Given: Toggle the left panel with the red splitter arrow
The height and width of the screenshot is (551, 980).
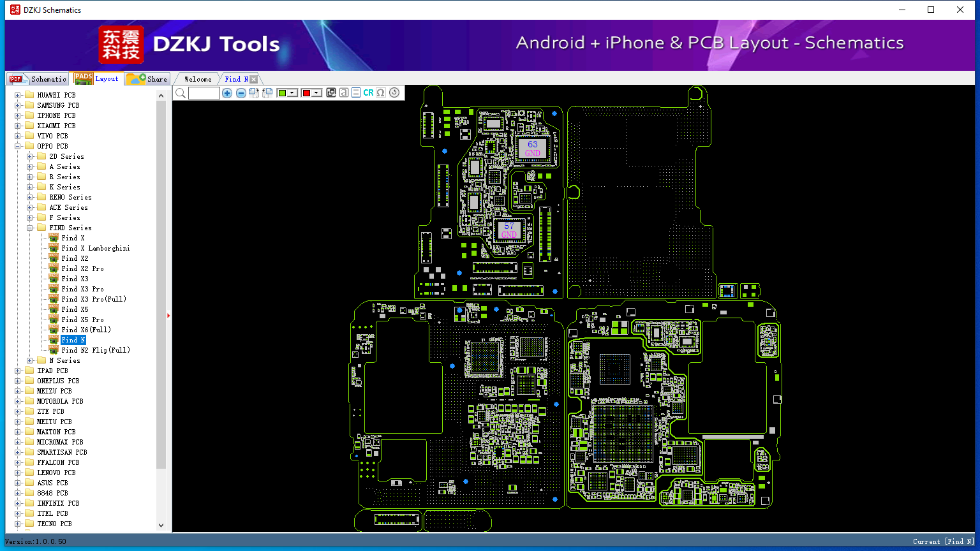Looking at the screenshot, I should coord(168,315).
